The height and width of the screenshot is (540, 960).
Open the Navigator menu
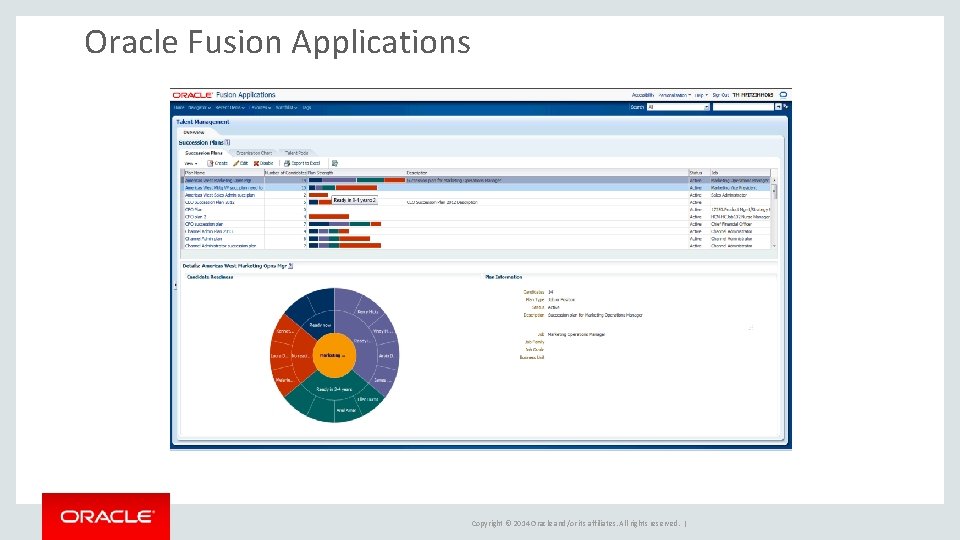click(x=200, y=107)
